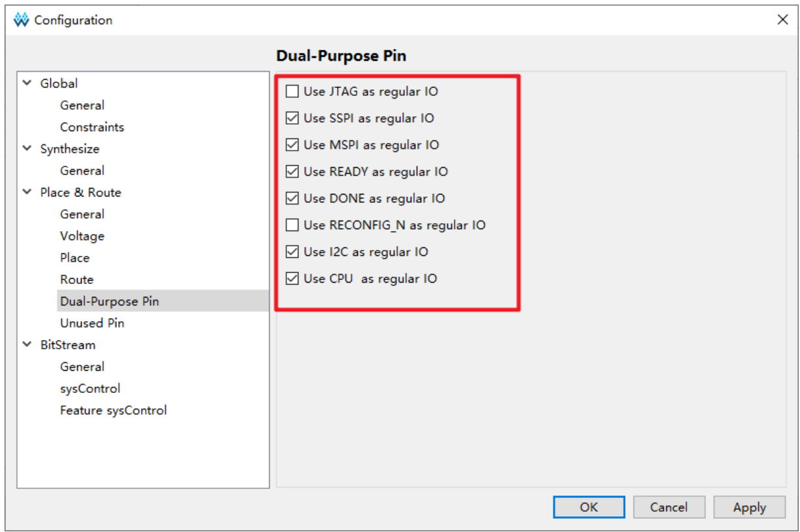Uncheck Use SSPI as regular IO
Image resolution: width=800 pixels, height=532 pixels.
pyautogui.click(x=292, y=118)
